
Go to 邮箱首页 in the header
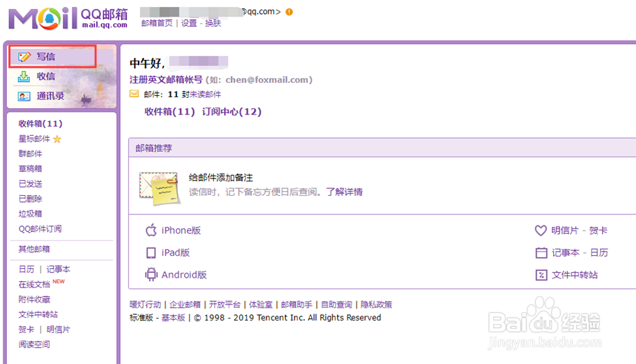pyautogui.click(x=157, y=23)
